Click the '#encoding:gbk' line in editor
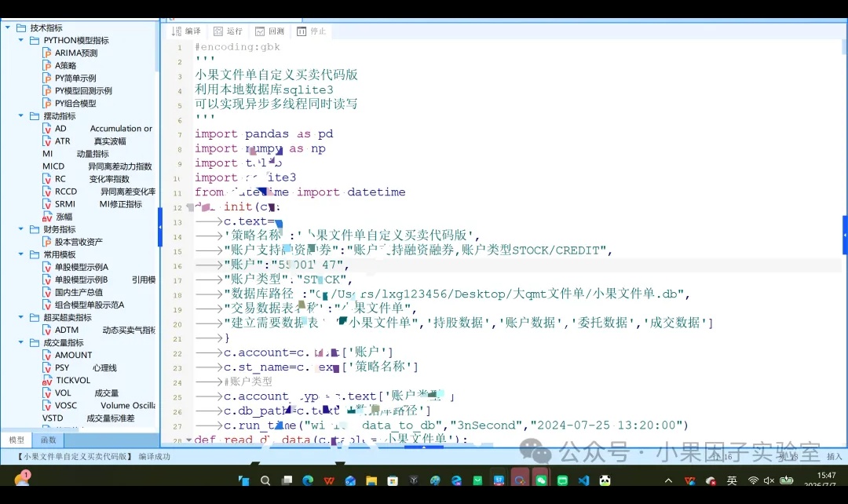Image resolution: width=848 pixels, height=504 pixels. point(237,46)
